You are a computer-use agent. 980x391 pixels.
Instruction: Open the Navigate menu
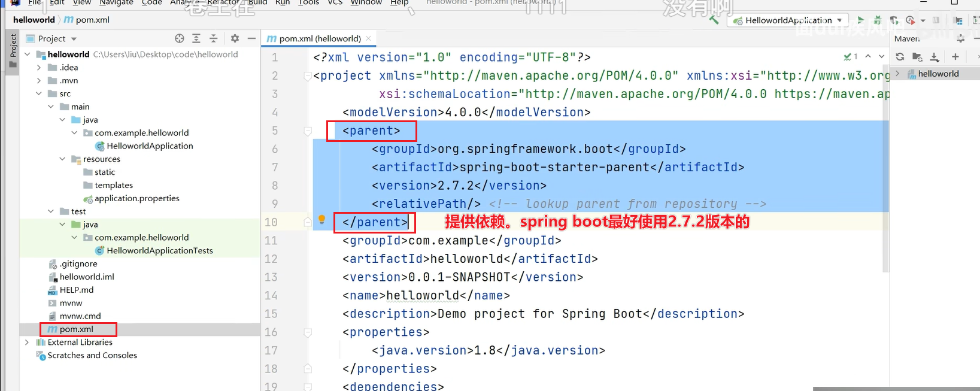pyautogui.click(x=116, y=3)
